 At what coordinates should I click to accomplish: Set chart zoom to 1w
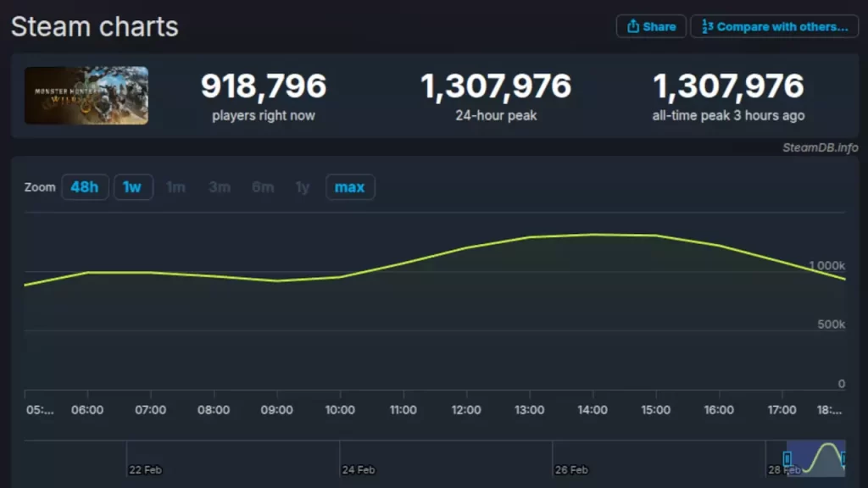coord(133,187)
